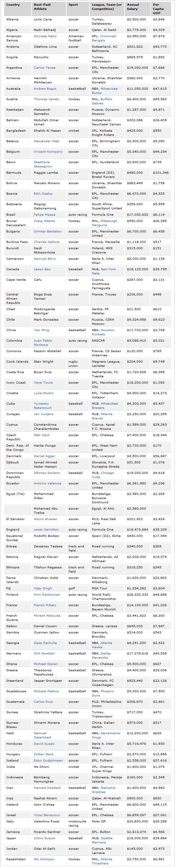Follow the Jason Bay link

coord(42,269)
